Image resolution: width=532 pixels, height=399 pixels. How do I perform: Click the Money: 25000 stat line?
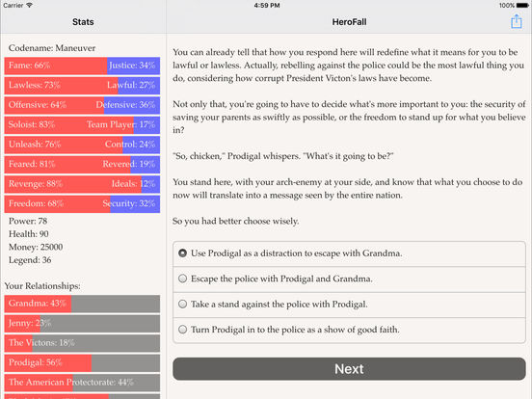click(36, 247)
